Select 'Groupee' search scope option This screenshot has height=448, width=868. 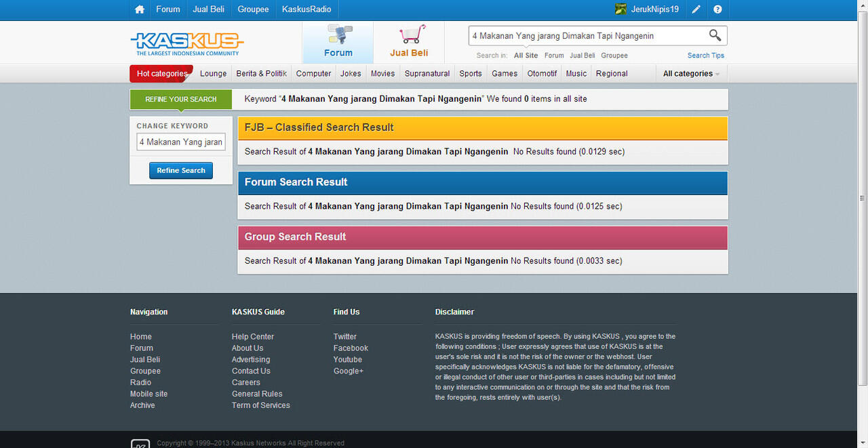(x=614, y=56)
